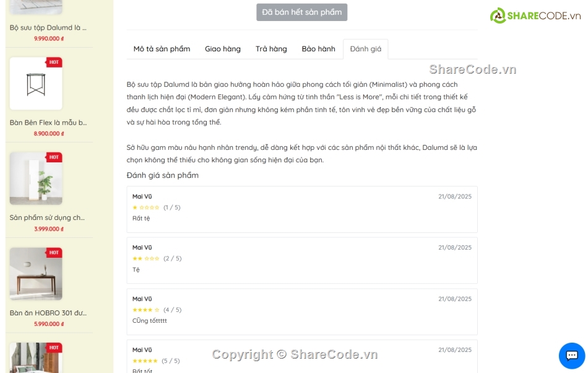
Task: Open the Bàn ăn HOBRO 301 product link
Action: [48, 313]
